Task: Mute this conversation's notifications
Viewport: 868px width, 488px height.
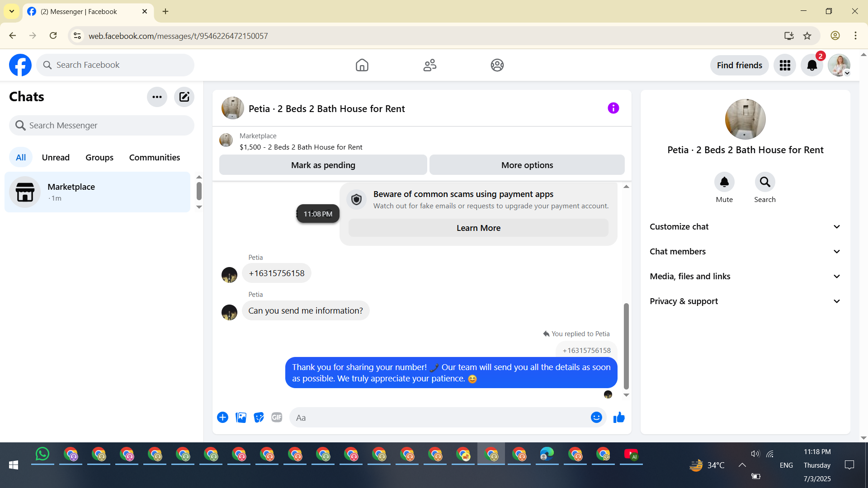Action: (724, 182)
